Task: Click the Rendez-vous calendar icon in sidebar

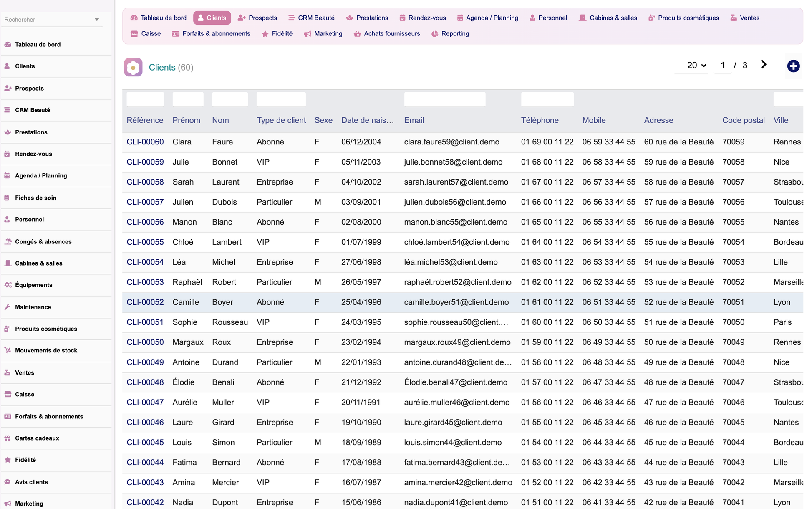Action: click(8, 154)
